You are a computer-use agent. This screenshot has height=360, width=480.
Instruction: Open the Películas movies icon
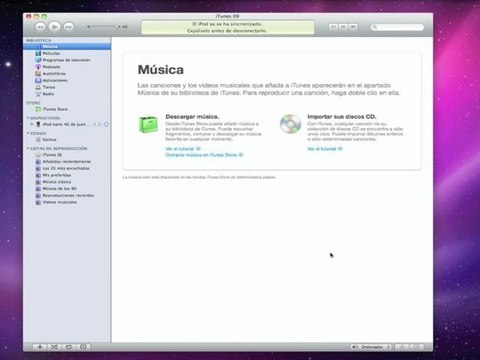38,53
